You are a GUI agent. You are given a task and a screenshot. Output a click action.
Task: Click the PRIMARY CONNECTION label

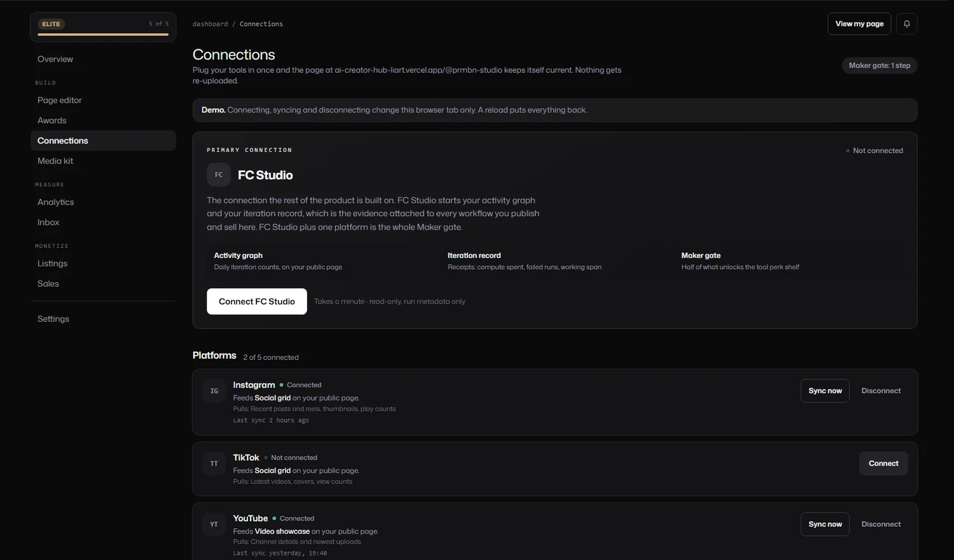click(249, 150)
